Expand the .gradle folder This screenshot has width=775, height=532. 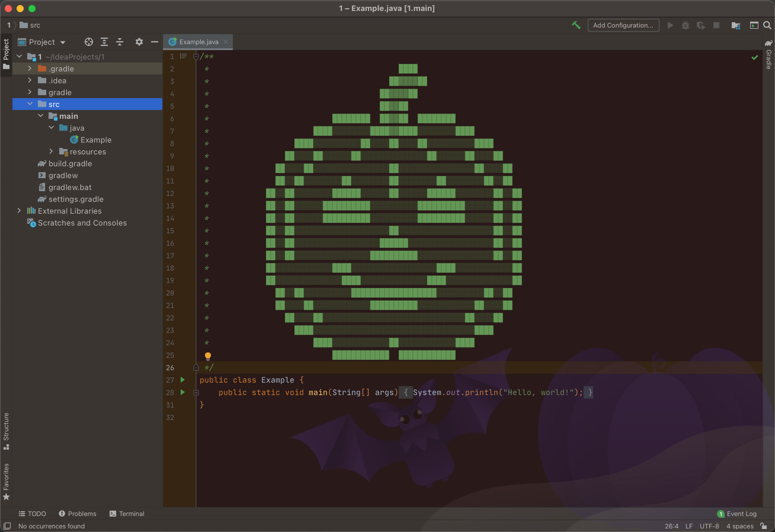30,68
